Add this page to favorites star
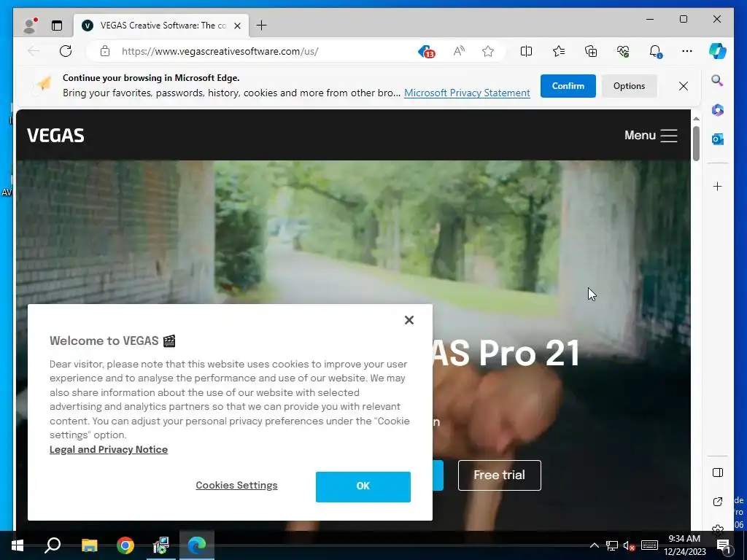Image resolution: width=747 pixels, height=560 pixels. (x=488, y=51)
